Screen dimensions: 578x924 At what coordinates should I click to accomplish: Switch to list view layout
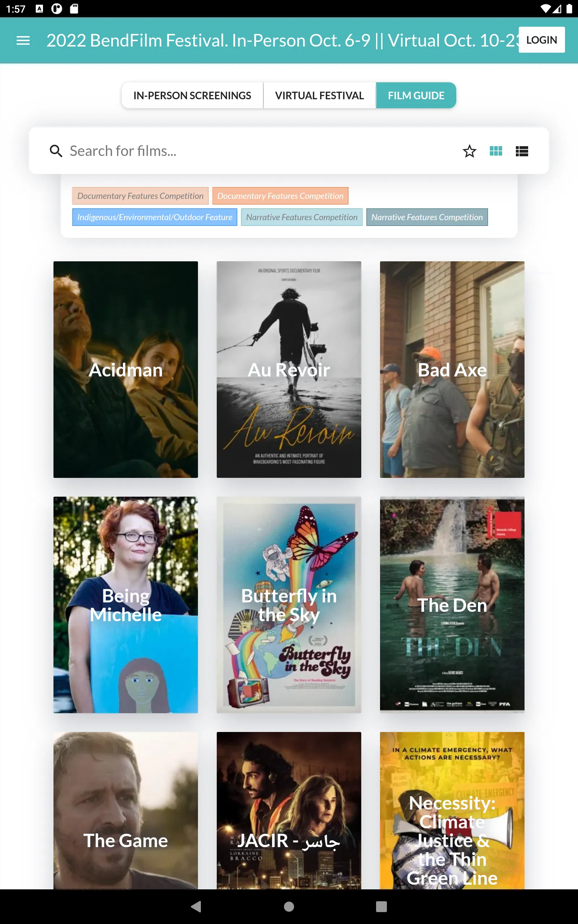[x=522, y=151]
